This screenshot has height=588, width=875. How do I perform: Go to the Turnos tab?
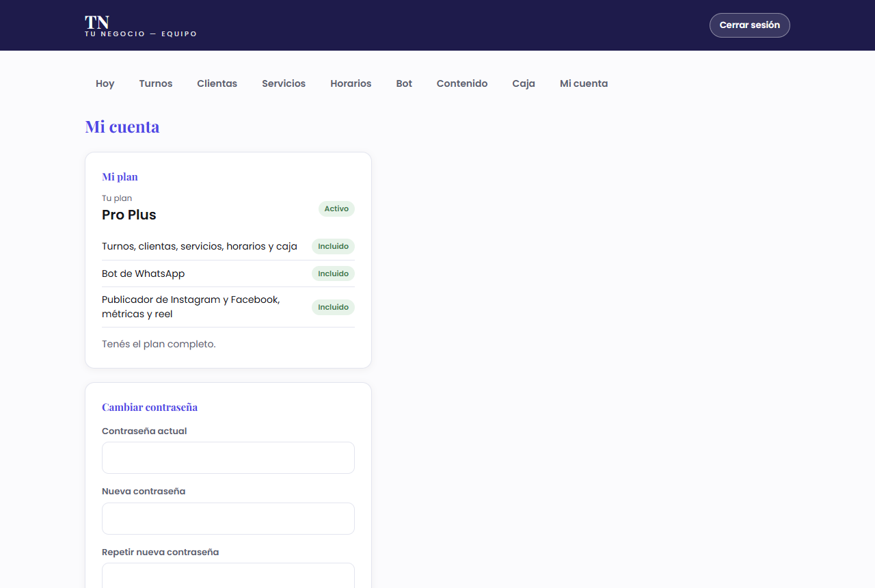156,83
